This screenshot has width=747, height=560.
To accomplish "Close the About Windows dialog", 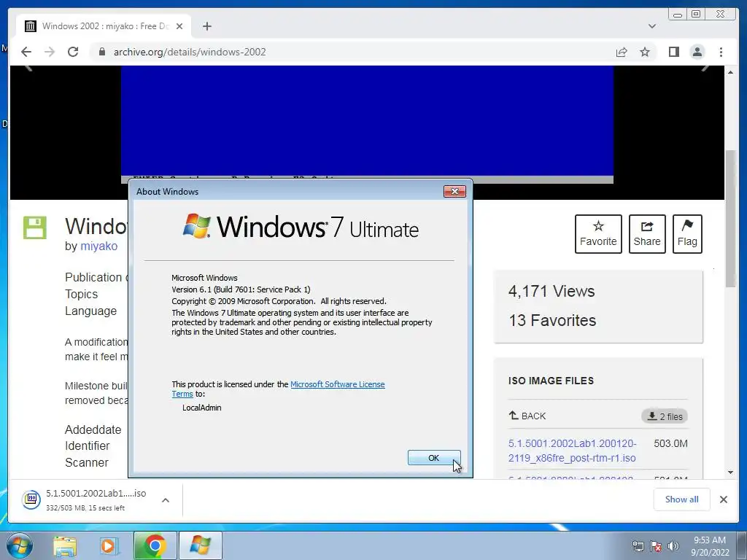I will pyautogui.click(x=454, y=191).
